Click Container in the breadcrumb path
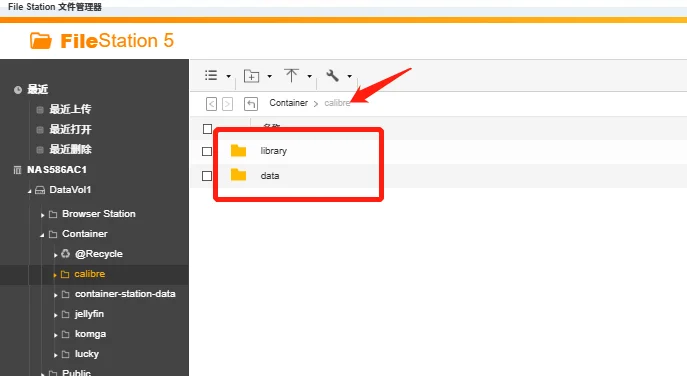 (288, 103)
